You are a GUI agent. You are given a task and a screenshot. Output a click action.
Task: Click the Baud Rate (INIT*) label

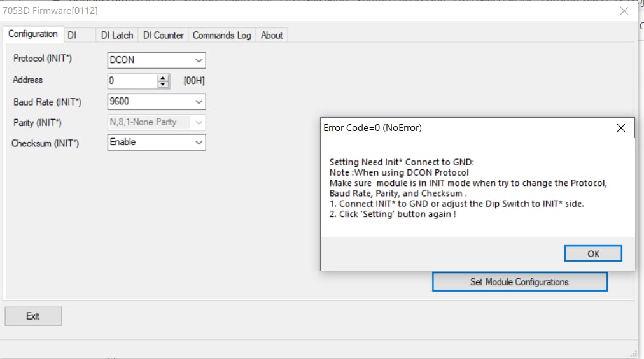tap(48, 102)
